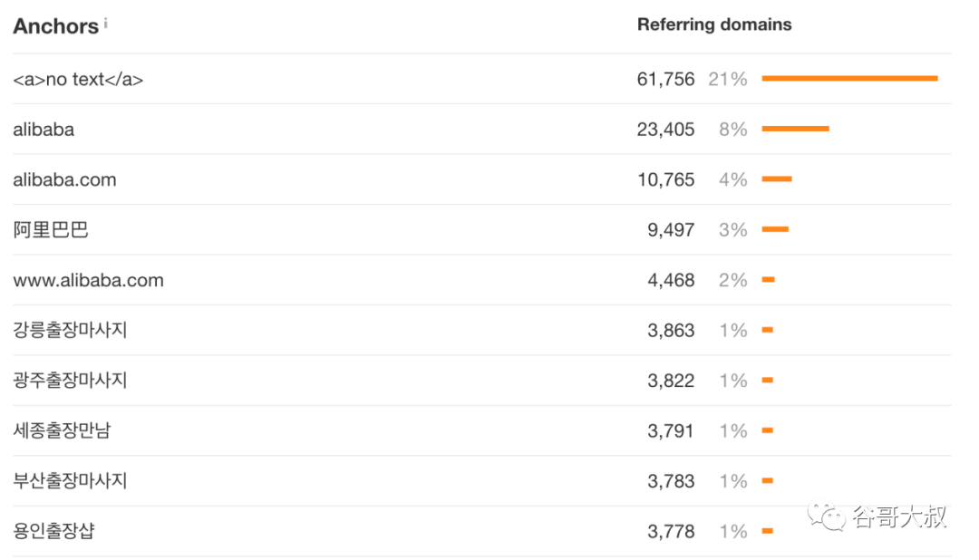Viewport: 979px width, 560px height.
Task: Select the 阿里巴巴 anchor text
Action: pos(51,230)
